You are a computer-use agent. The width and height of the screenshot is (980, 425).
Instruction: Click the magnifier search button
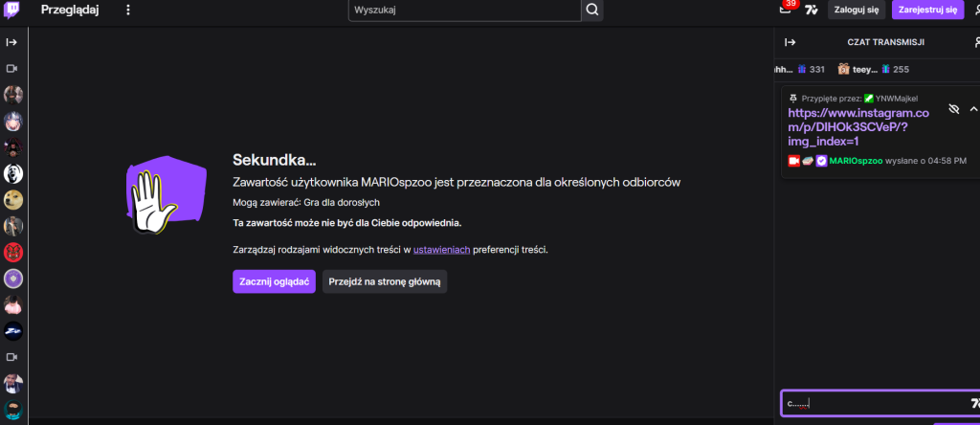tap(592, 10)
